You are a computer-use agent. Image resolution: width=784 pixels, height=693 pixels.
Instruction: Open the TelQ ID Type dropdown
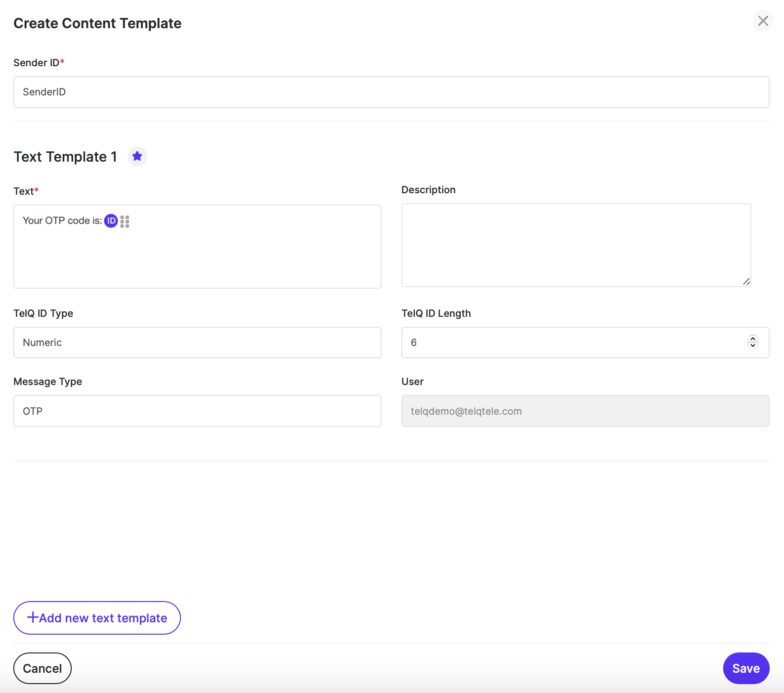[197, 343]
